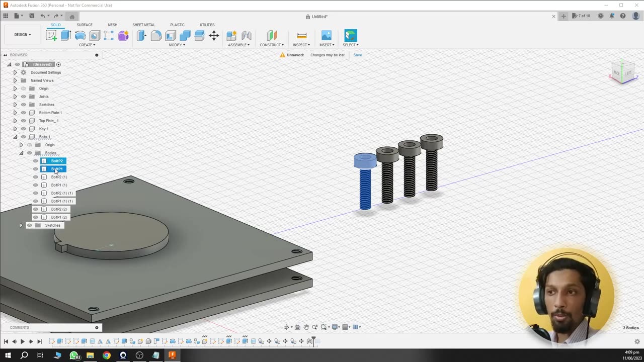Select the Offset Plane construct tool
Image resolution: width=644 pixels, height=362 pixels.
(272, 35)
